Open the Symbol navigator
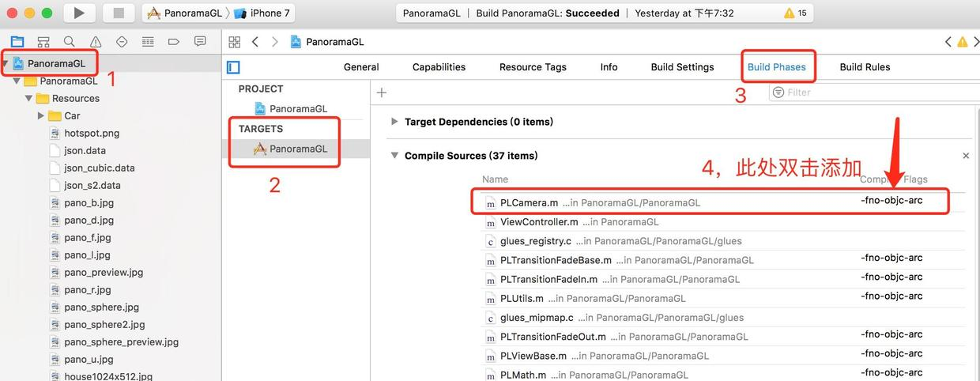This screenshot has height=381, width=980. 43,41
